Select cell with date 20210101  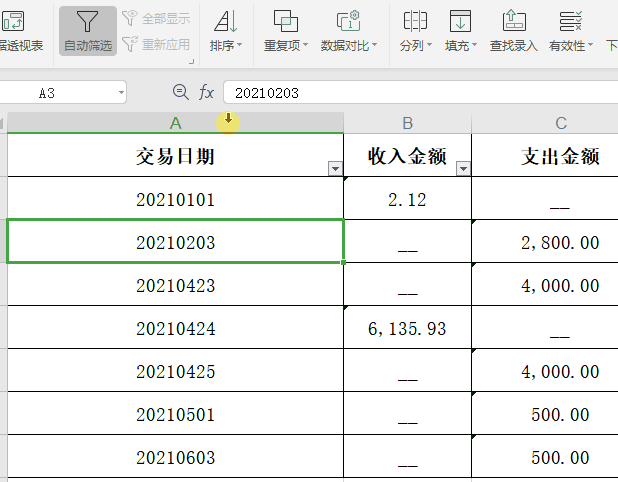[x=175, y=198]
